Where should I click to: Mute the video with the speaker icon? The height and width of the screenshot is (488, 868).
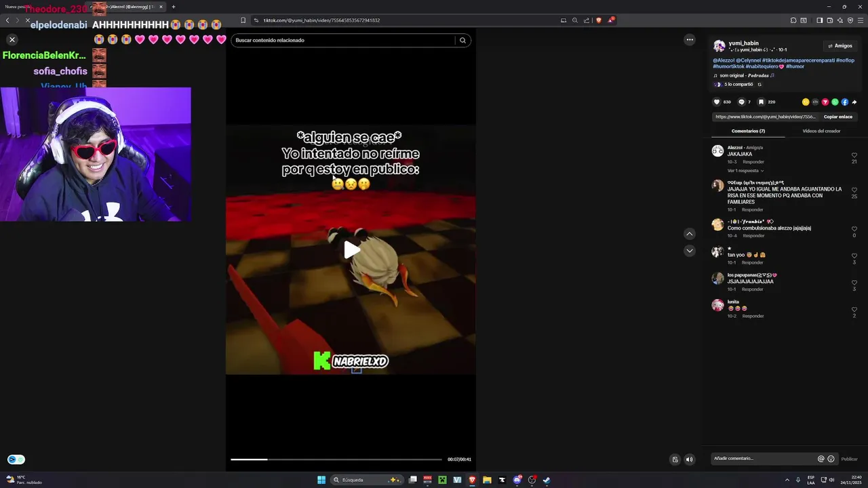click(690, 460)
